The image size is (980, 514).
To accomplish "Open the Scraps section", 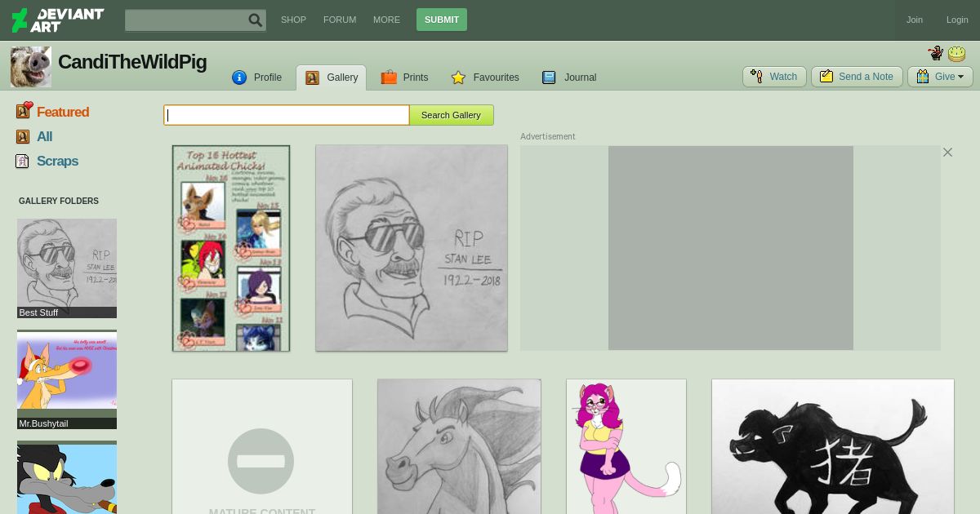I will point(57,161).
